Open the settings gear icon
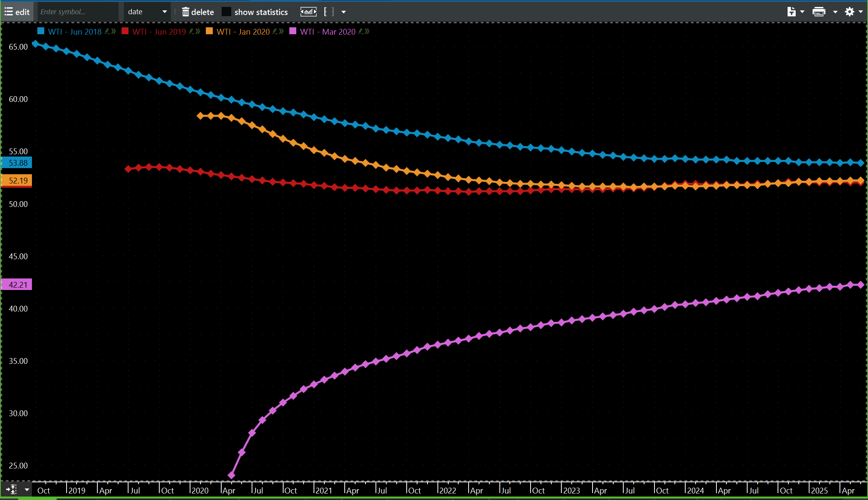This screenshot has height=500, width=868. 850,12
